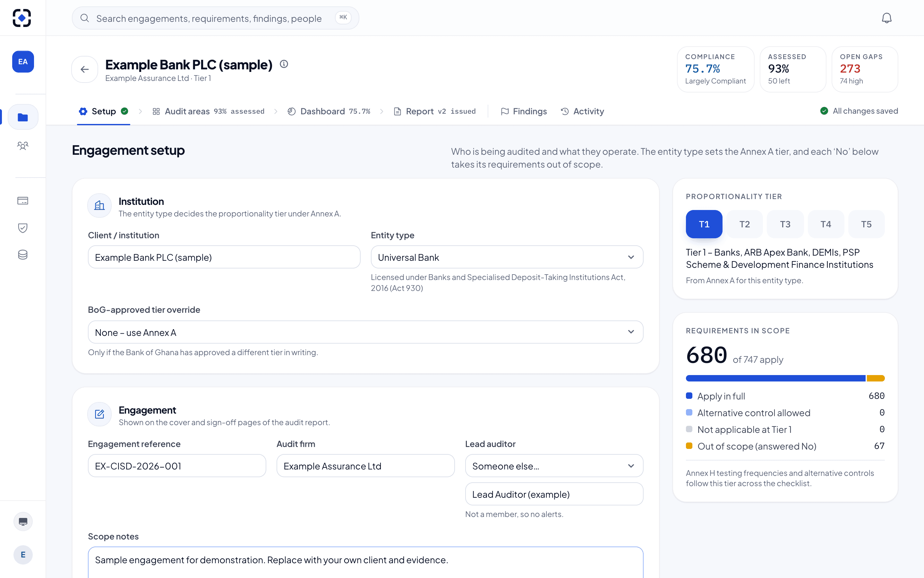
Task: Click the 'Engagement setup' heading
Action: click(128, 150)
